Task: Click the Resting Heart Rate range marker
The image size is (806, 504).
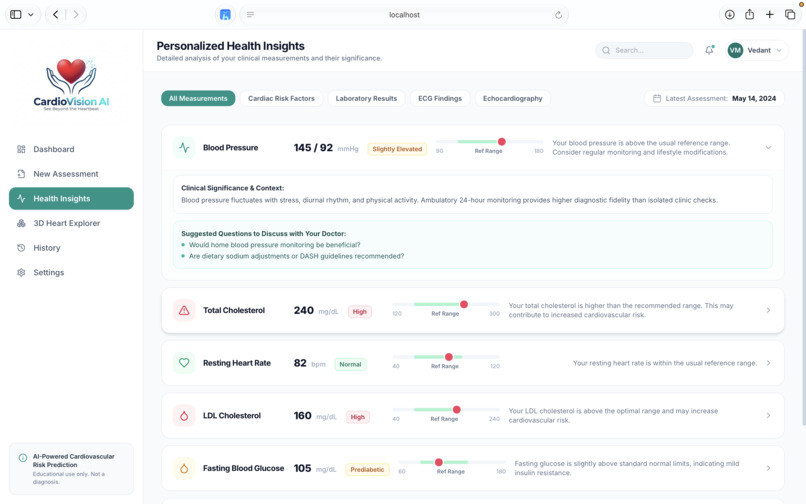Action: click(x=449, y=357)
